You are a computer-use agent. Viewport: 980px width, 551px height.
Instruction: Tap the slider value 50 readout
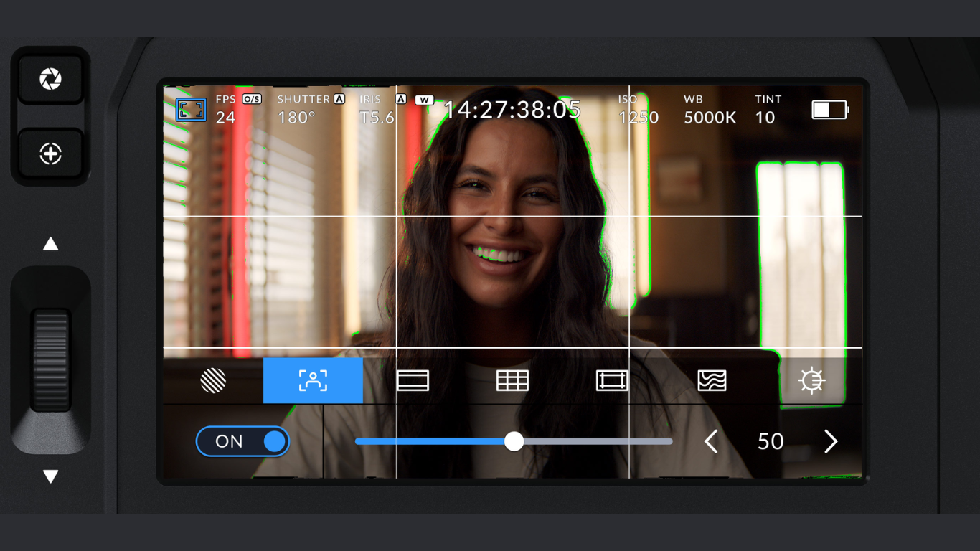click(x=771, y=441)
